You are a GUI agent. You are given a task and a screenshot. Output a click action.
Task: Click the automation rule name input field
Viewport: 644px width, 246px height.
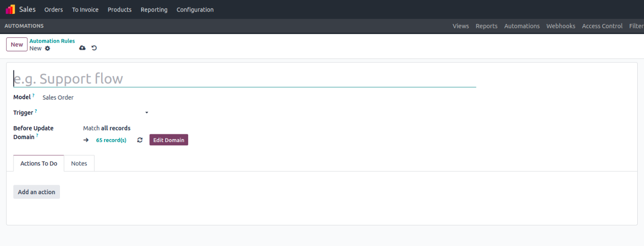click(x=244, y=79)
